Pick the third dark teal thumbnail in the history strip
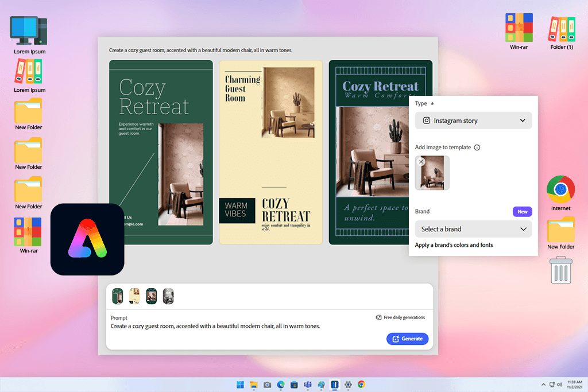588x392 pixels. tap(151, 296)
